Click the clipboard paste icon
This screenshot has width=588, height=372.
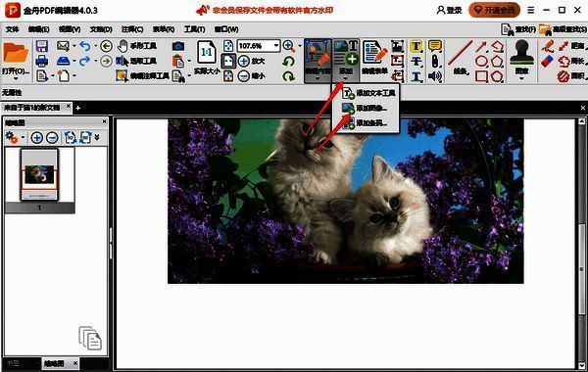click(x=178, y=61)
